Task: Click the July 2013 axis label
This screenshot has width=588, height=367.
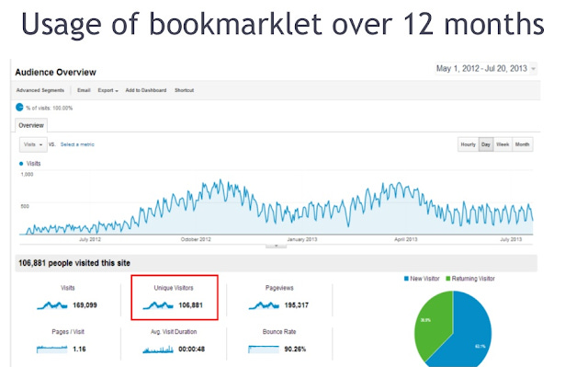Action: click(511, 239)
